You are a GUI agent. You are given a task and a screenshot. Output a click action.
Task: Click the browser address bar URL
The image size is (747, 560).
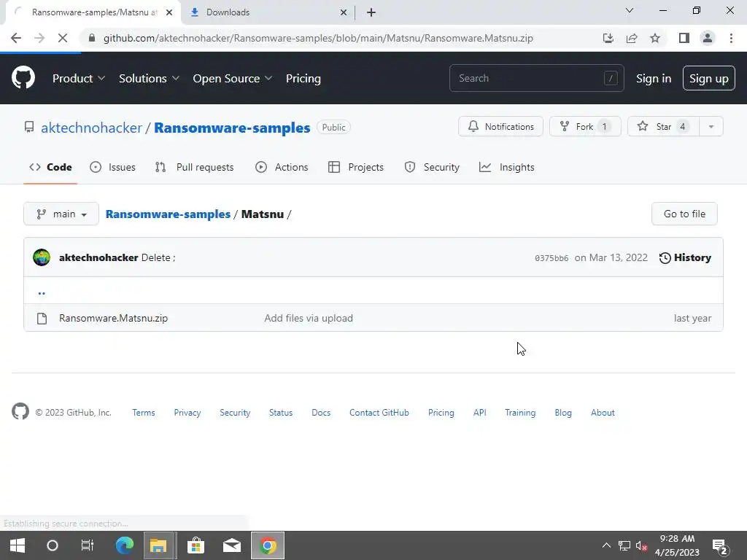point(318,38)
